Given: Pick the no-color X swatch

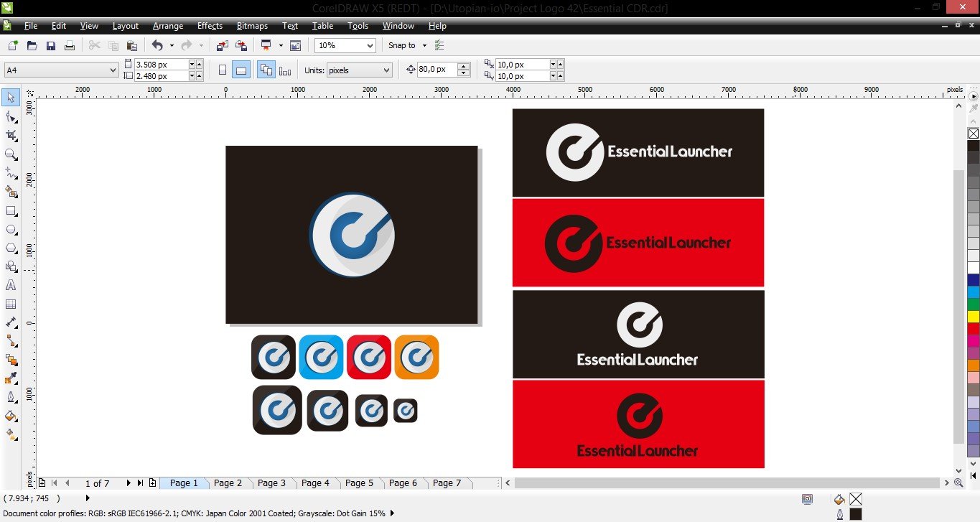Looking at the screenshot, I should pos(974,134).
